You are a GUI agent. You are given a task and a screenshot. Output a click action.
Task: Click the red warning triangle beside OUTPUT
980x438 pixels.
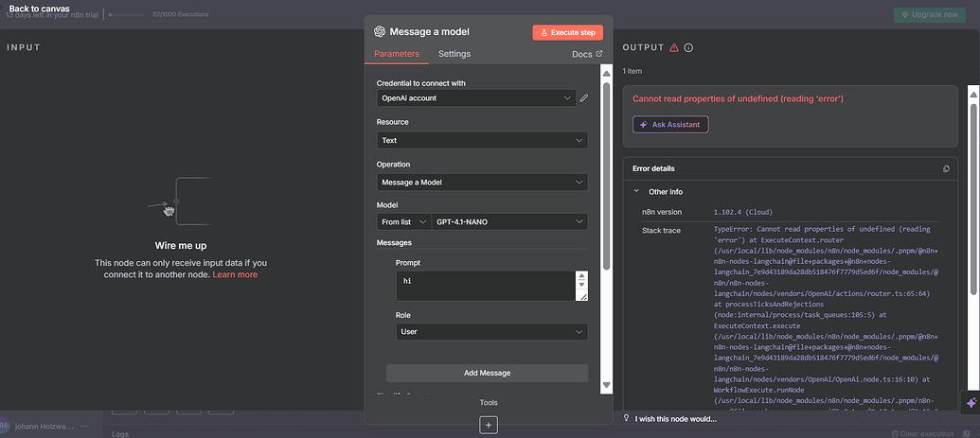(x=673, y=48)
